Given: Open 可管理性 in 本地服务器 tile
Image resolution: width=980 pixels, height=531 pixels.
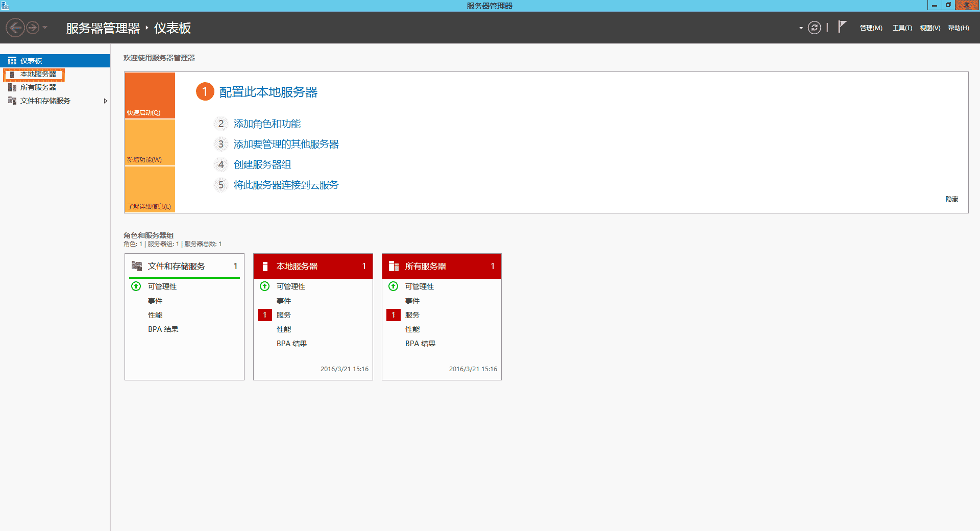Looking at the screenshot, I should pos(291,286).
